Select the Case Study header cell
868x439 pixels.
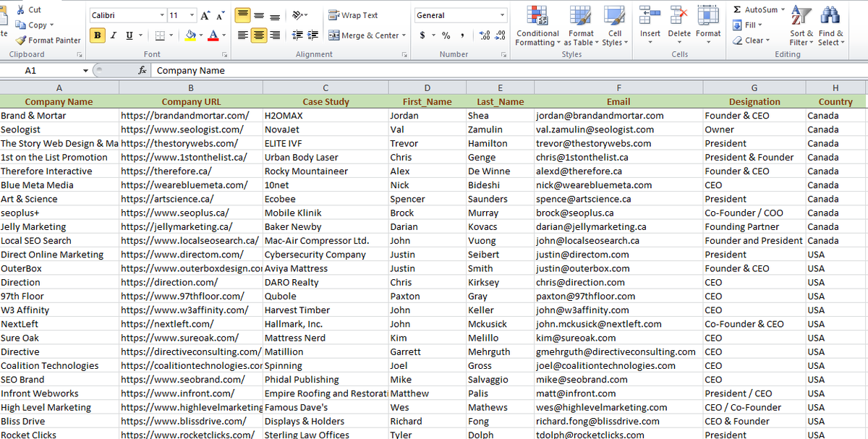(325, 102)
